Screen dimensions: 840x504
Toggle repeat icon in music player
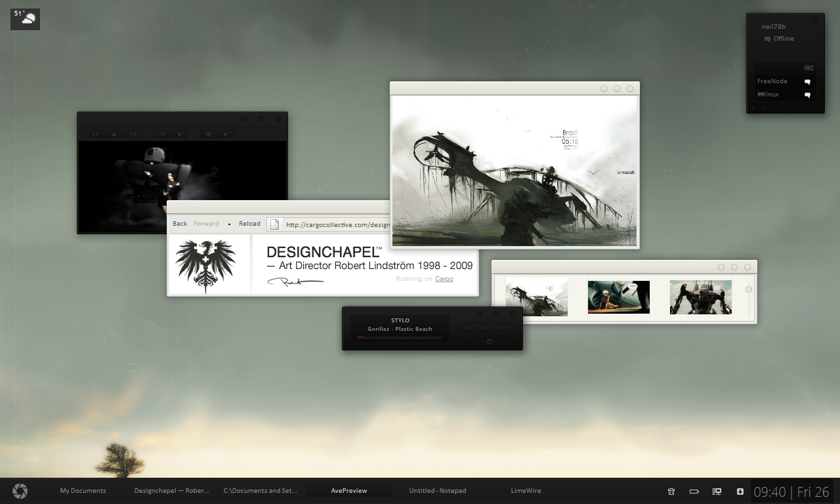coord(461,341)
